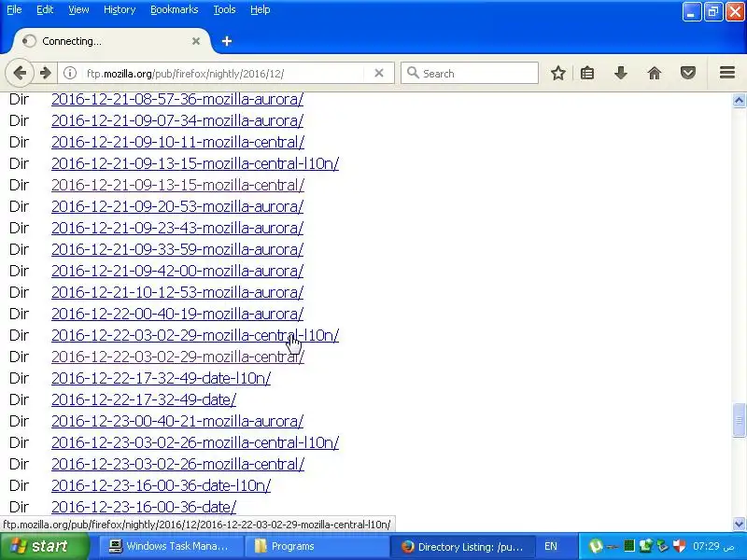747x560 pixels.
Task: Show bookmarks list icon in toolbar
Action: tap(587, 73)
